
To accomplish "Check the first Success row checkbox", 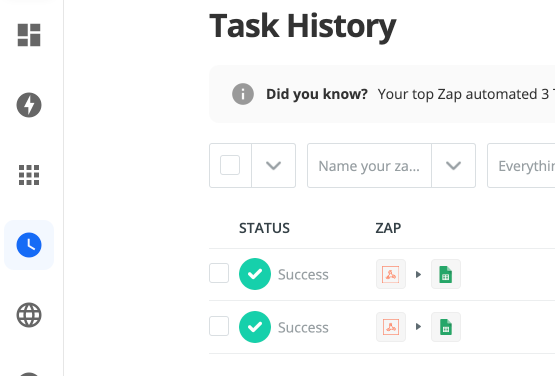I will (219, 273).
